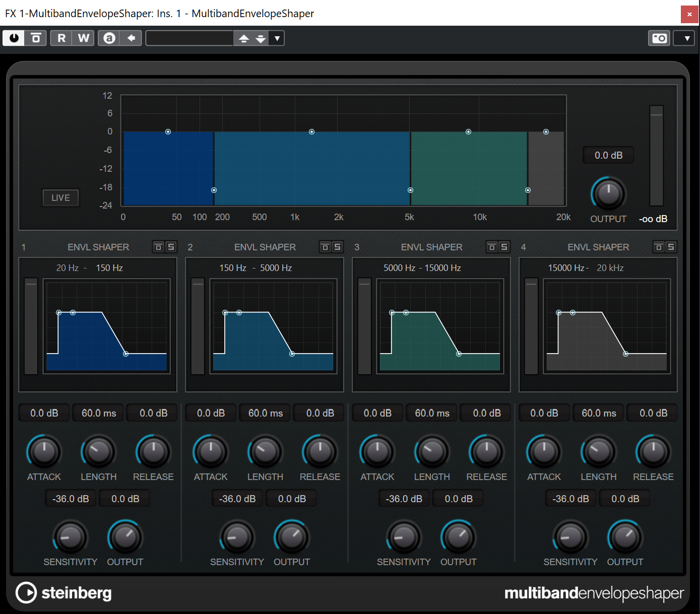Click the 5000 Hz crossover handle

[x=410, y=190]
